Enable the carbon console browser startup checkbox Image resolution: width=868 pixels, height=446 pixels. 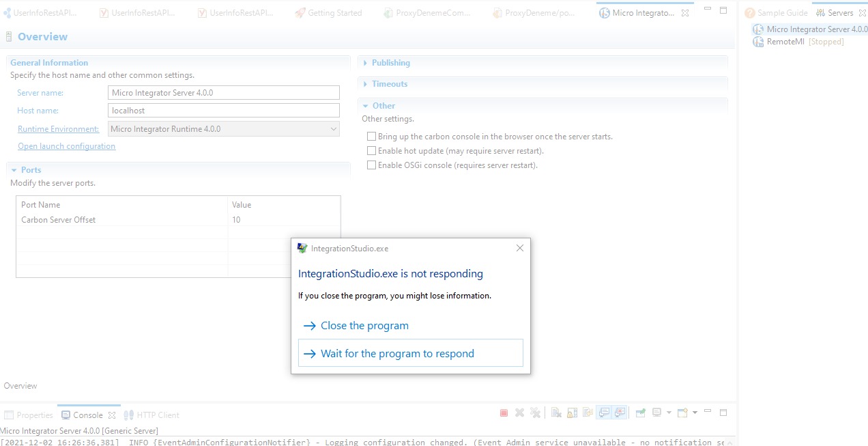371,136
